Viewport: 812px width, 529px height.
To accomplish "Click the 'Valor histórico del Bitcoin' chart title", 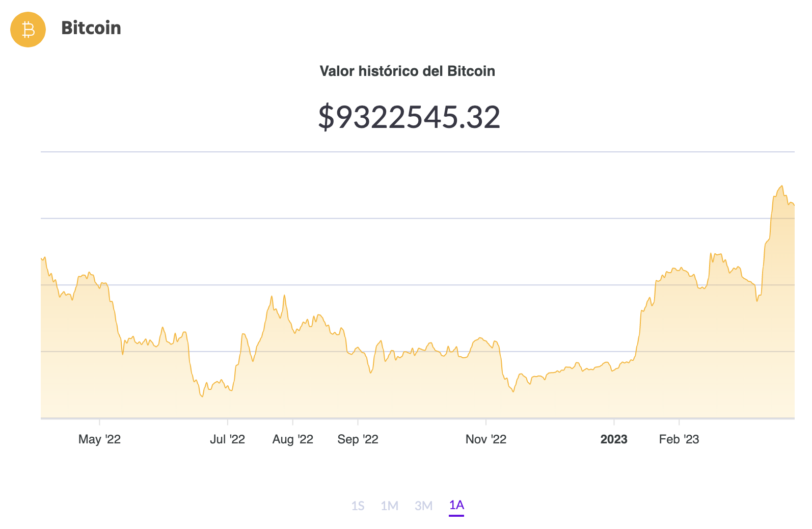I will pos(407,71).
